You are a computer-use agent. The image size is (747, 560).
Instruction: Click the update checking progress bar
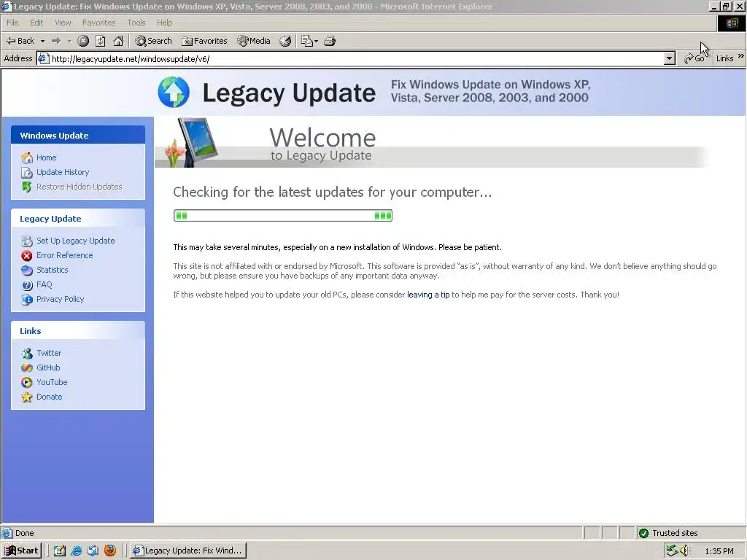283,216
